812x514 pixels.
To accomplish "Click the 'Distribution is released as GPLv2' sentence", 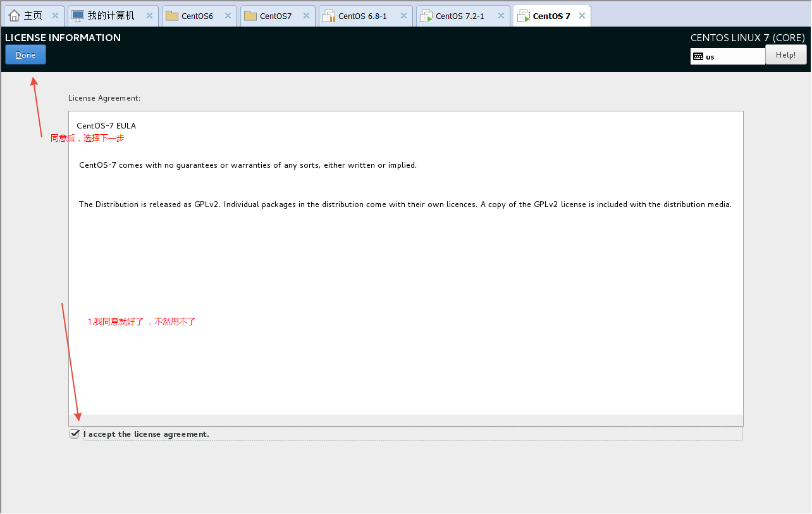I will point(405,204).
